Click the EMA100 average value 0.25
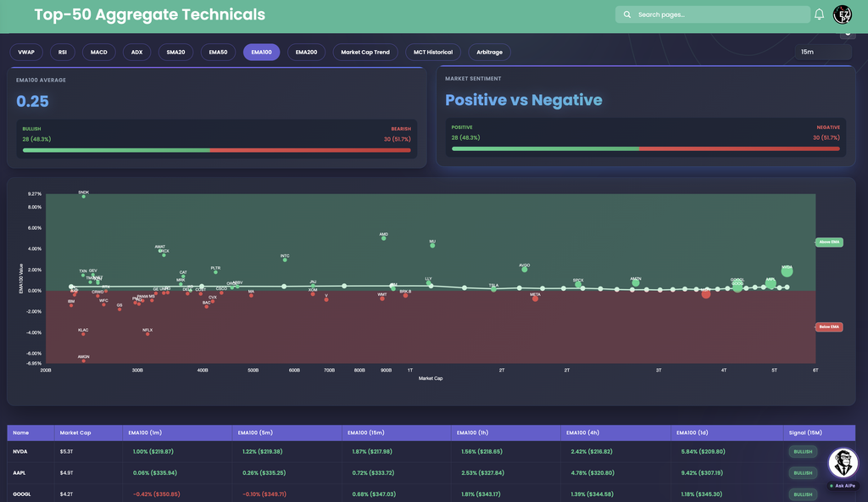This screenshot has height=502, width=868. click(x=33, y=102)
